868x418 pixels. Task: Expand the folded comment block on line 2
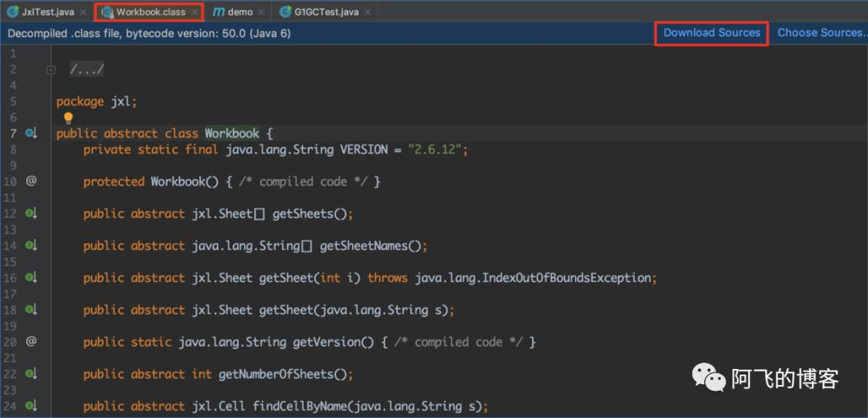point(51,70)
